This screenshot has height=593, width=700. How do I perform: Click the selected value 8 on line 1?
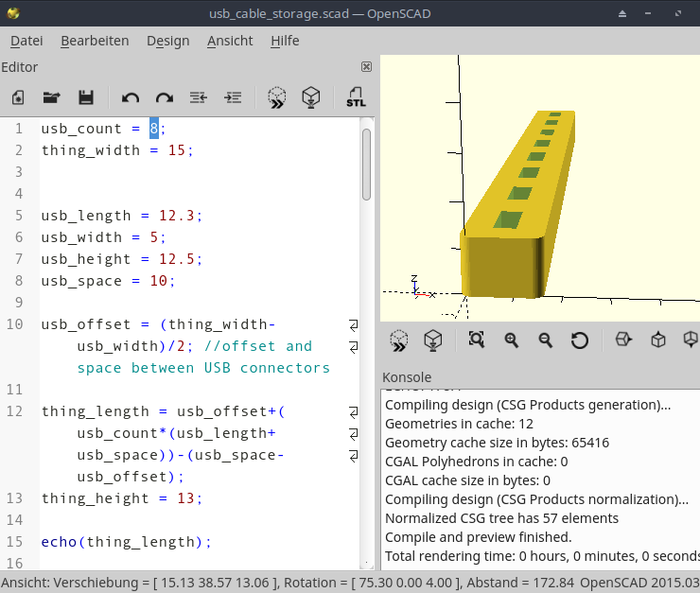pyautogui.click(x=154, y=129)
